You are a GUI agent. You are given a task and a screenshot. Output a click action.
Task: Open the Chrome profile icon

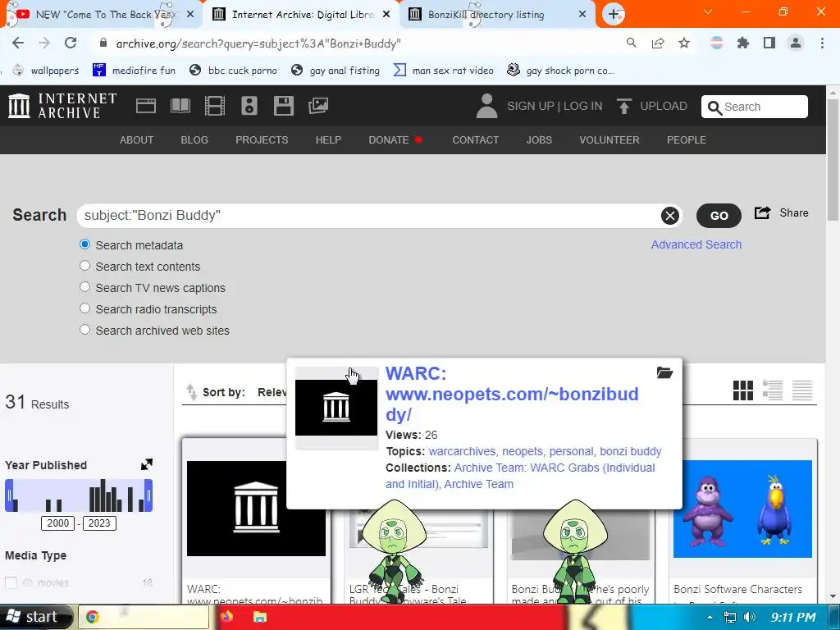tap(796, 43)
